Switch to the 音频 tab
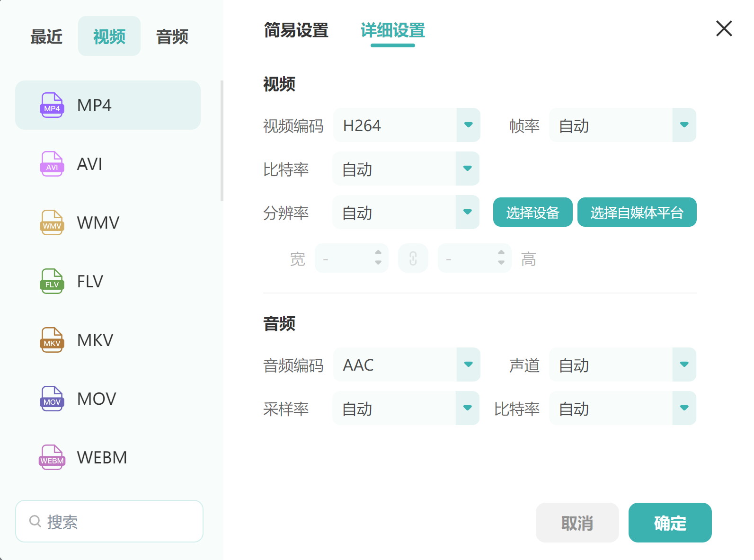Image resolution: width=754 pixels, height=560 pixels. coord(172,36)
